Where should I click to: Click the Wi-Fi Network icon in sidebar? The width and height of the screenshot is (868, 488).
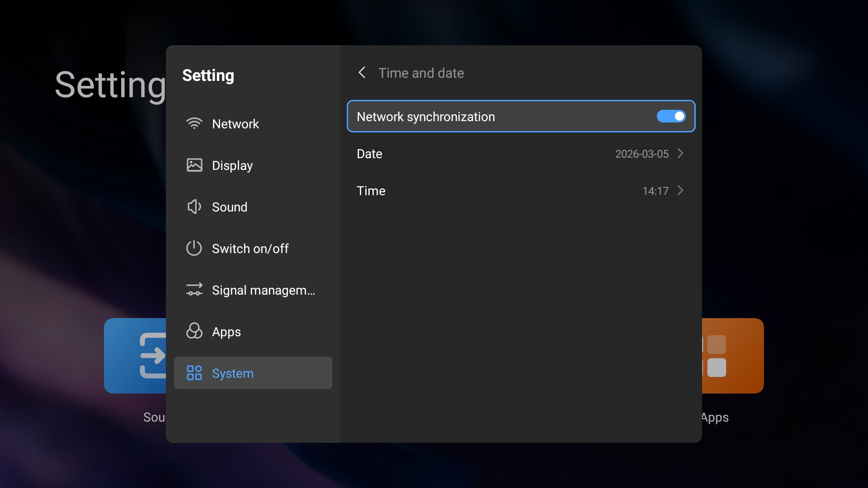point(194,123)
